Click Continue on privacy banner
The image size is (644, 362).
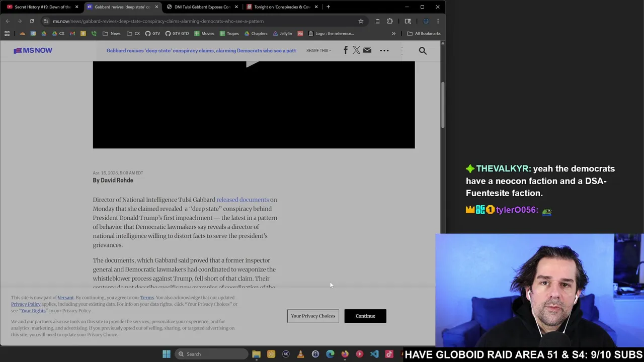tap(365, 316)
